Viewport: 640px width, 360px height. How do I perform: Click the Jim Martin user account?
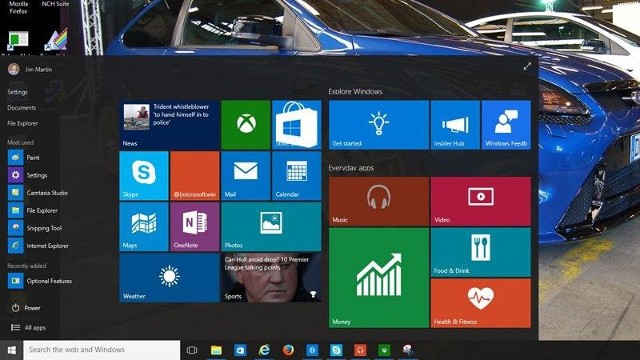(30, 69)
